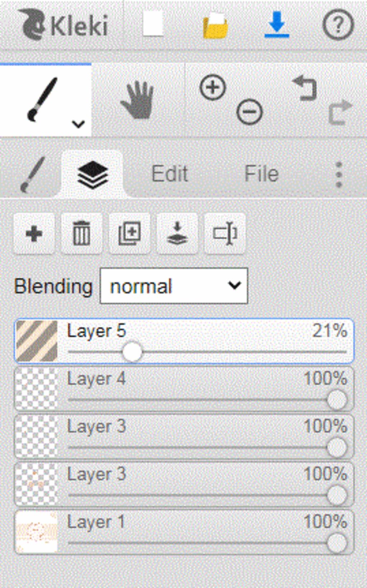The width and height of the screenshot is (367, 588).
Task: Zoom in with the plus magnifier
Action: pyautogui.click(x=213, y=87)
